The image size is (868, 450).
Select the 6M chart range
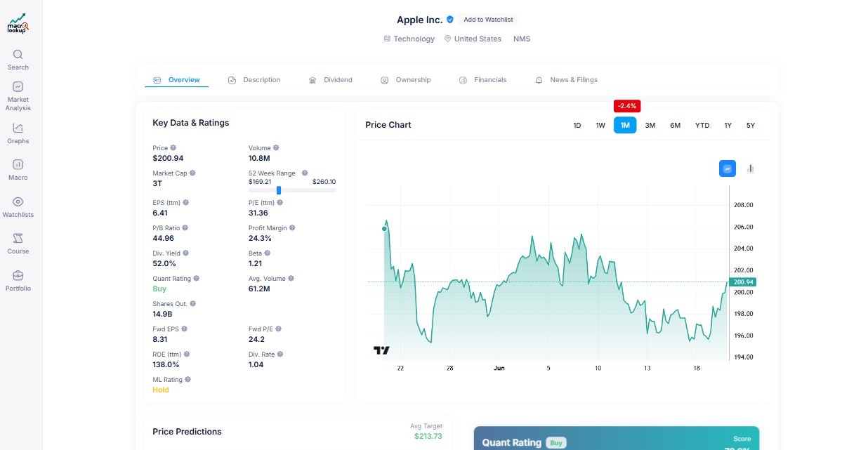[675, 126]
